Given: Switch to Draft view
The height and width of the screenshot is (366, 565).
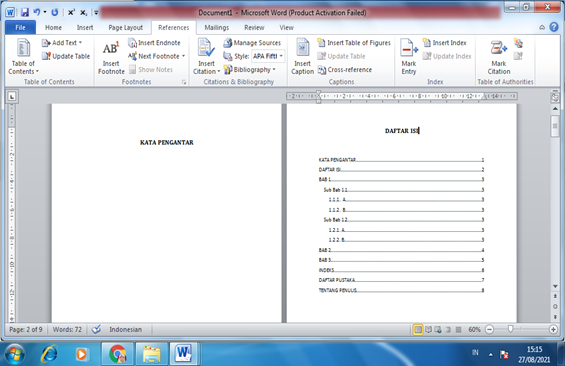Looking at the screenshot, I should click(458, 329).
